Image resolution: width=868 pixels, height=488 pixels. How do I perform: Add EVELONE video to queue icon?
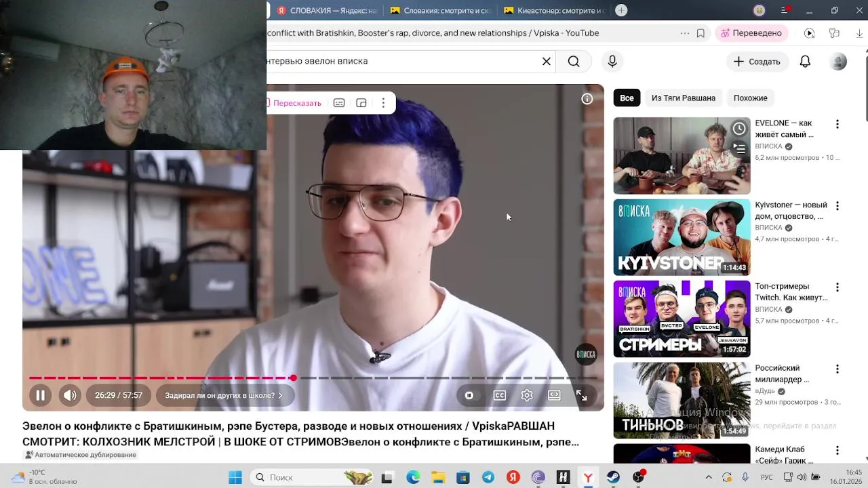(x=739, y=148)
